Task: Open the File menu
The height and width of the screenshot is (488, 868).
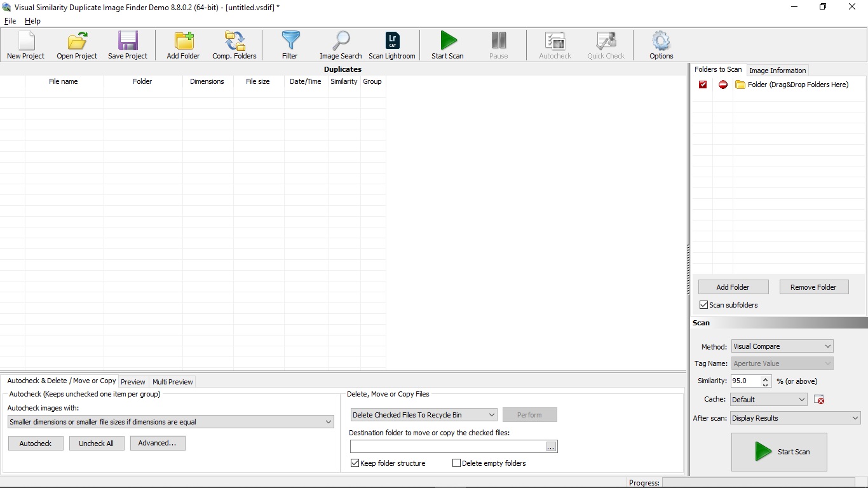Action: click(10, 21)
